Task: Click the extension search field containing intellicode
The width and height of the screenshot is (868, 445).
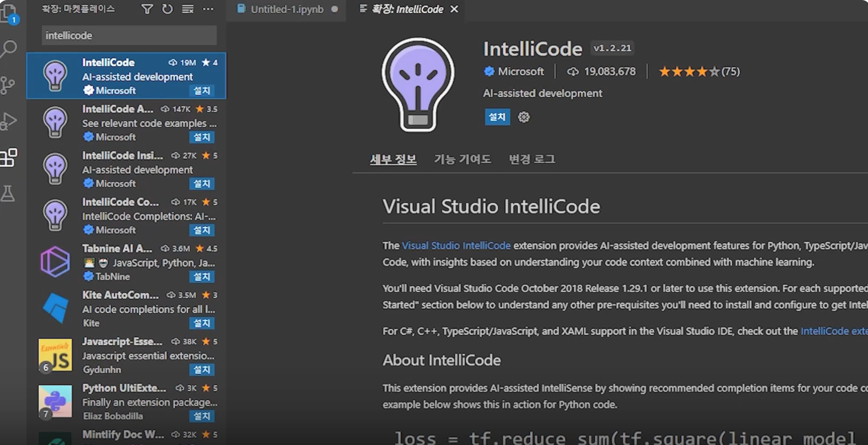Action: pyautogui.click(x=129, y=36)
